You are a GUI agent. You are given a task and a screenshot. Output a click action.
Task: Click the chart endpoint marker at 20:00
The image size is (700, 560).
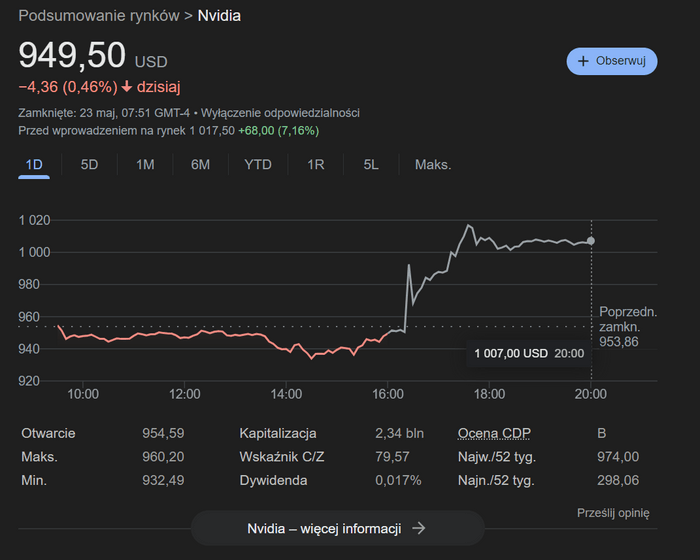(591, 241)
